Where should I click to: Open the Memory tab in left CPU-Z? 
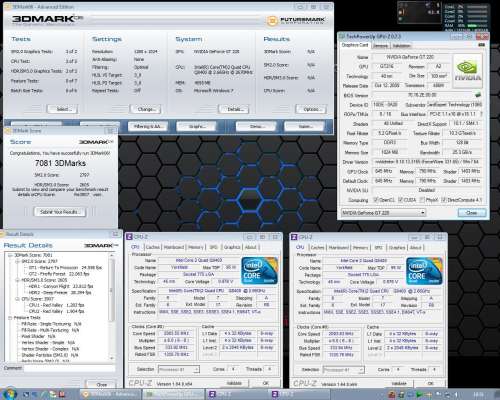click(x=196, y=247)
